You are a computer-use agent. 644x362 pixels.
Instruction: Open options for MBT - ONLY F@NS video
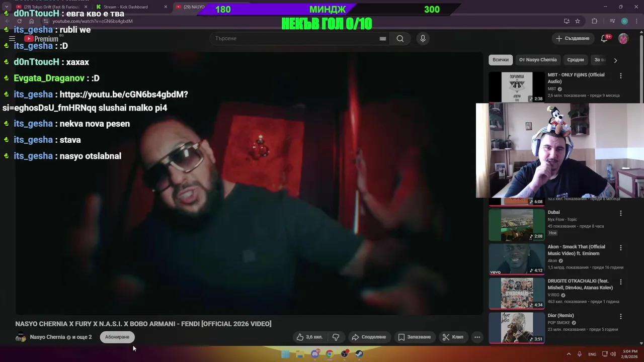(x=620, y=76)
